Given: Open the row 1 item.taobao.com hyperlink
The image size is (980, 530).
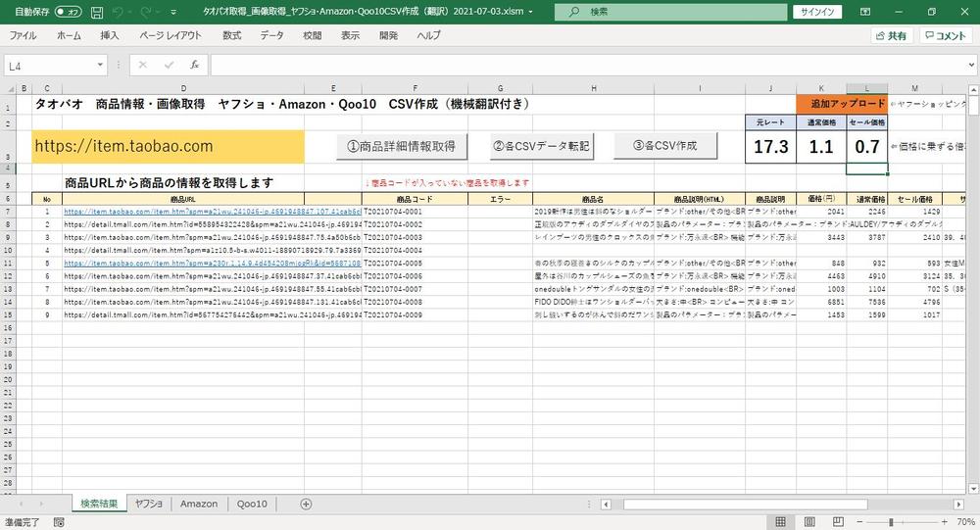Looking at the screenshot, I should 213,212.
